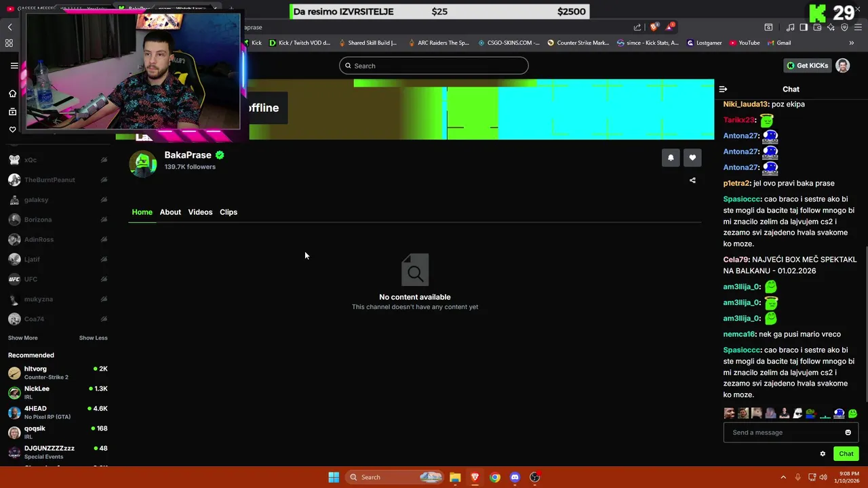The image size is (868, 488).
Task: Toggle hide icon for galaksy
Action: (x=104, y=200)
